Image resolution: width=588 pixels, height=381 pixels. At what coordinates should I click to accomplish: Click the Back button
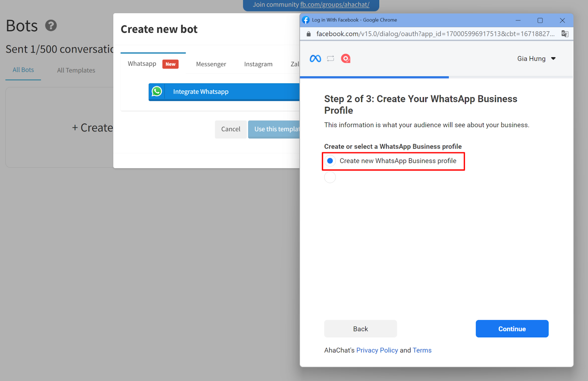pos(361,329)
